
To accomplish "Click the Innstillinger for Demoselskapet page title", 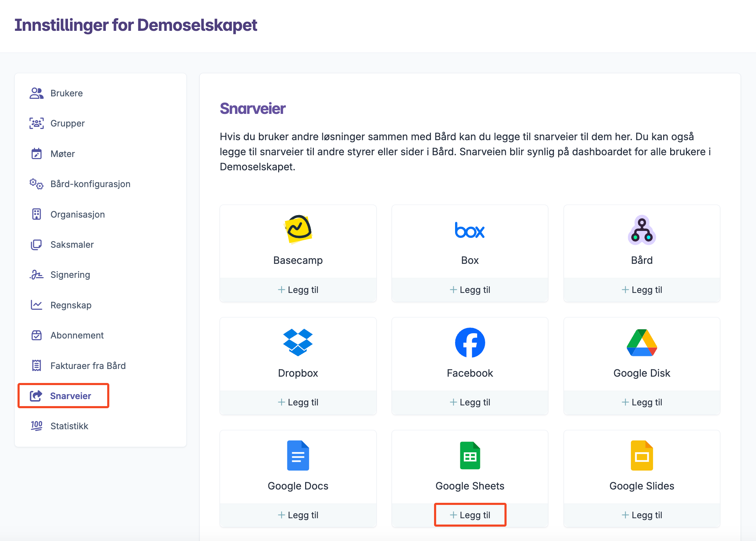I will (x=136, y=25).
